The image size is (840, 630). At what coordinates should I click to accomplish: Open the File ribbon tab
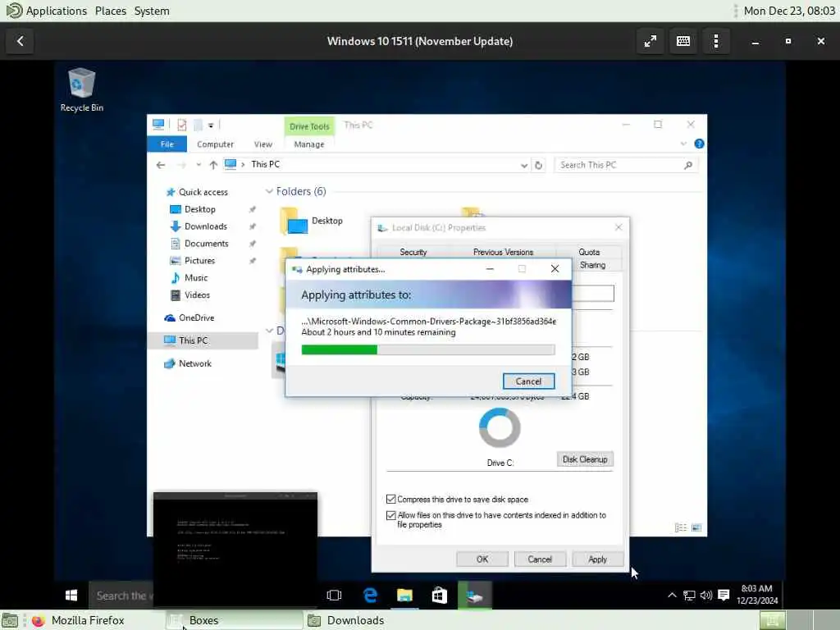tap(167, 144)
